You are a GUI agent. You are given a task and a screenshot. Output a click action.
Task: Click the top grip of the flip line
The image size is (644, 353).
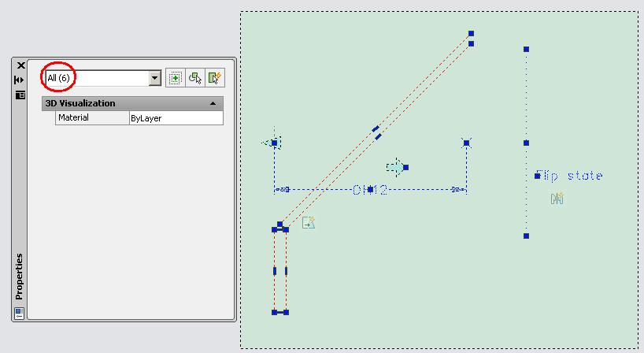click(x=526, y=50)
